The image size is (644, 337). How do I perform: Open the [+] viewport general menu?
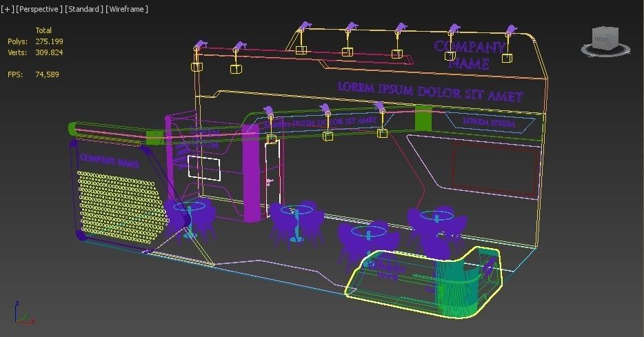(8, 9)
